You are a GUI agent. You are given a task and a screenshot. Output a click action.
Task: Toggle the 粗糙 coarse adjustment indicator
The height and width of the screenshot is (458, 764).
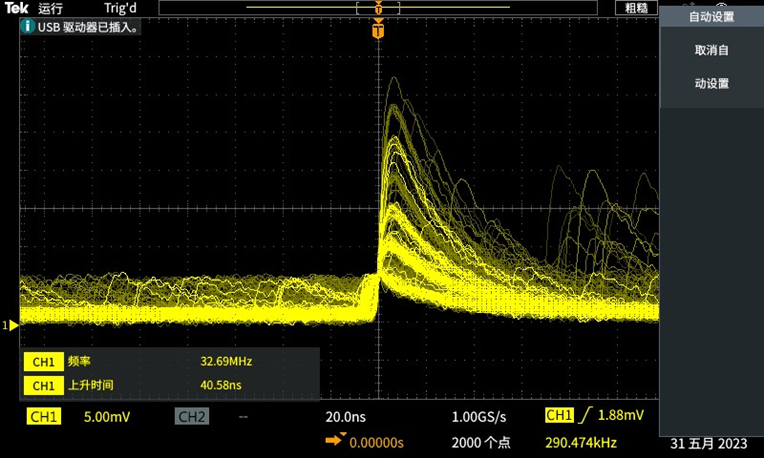(636, 8)
